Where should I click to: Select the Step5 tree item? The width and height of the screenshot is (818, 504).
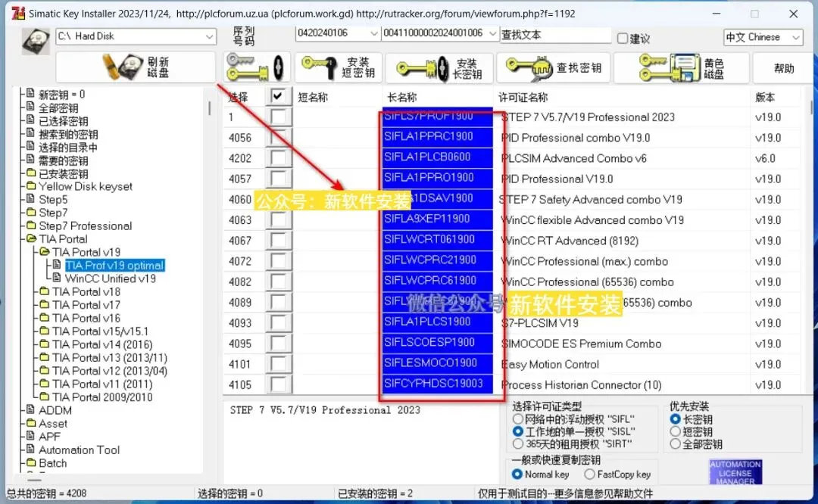(x=53, y=200)
